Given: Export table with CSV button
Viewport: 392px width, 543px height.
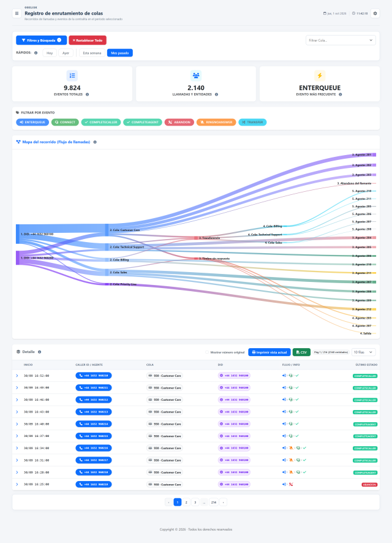Looking at the screenshot, I should [x=301, y=352].
